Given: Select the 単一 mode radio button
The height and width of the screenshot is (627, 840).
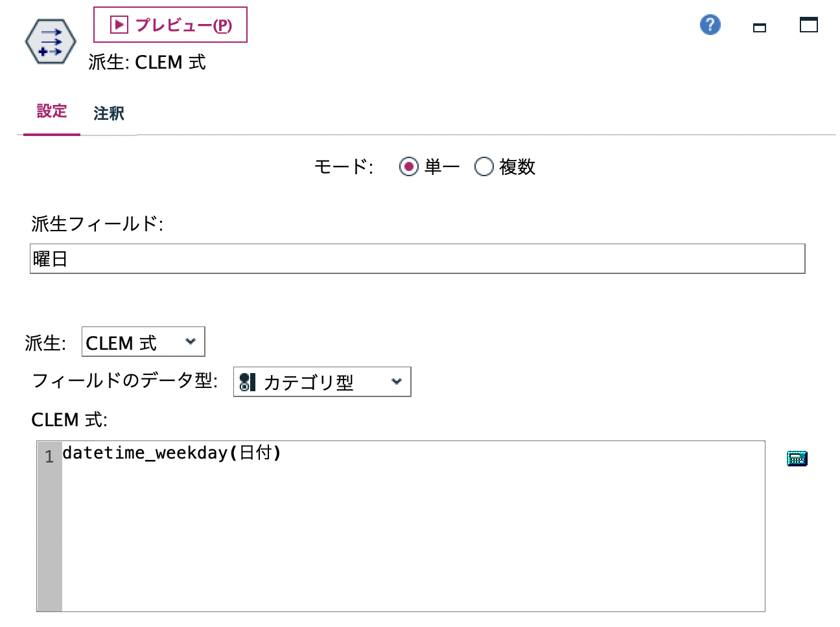Looking at the screenshot, I should (409, 166).
